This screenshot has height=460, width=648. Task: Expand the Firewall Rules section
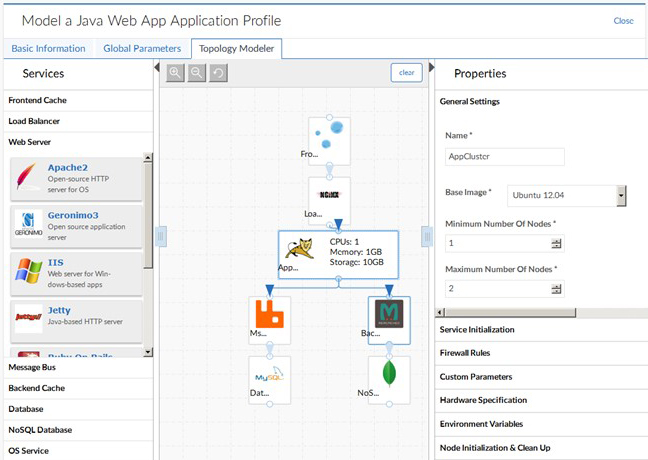[x=465, y=353]
